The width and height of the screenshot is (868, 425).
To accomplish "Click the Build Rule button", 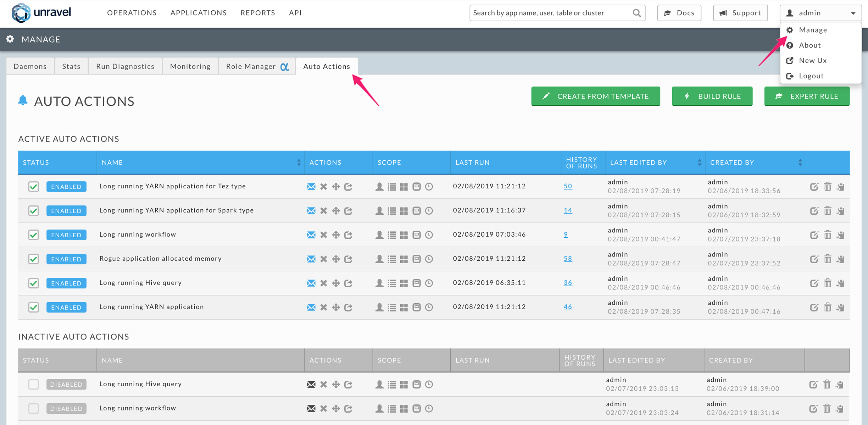I will (712, 96).
